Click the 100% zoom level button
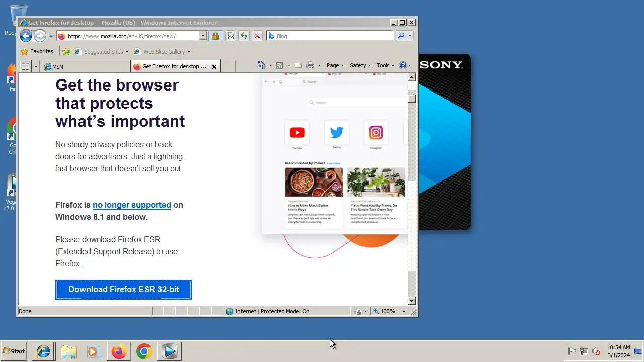 pos(385,311)
